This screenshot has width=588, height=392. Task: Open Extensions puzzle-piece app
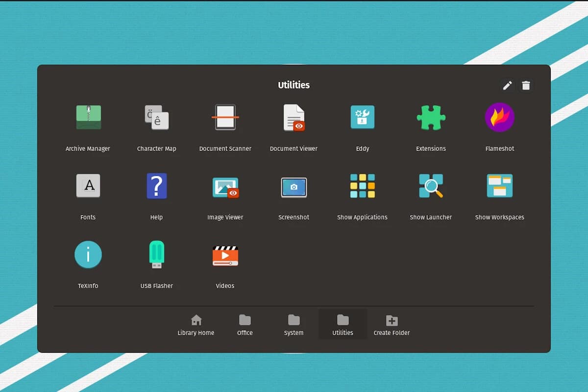pos(431,118)
